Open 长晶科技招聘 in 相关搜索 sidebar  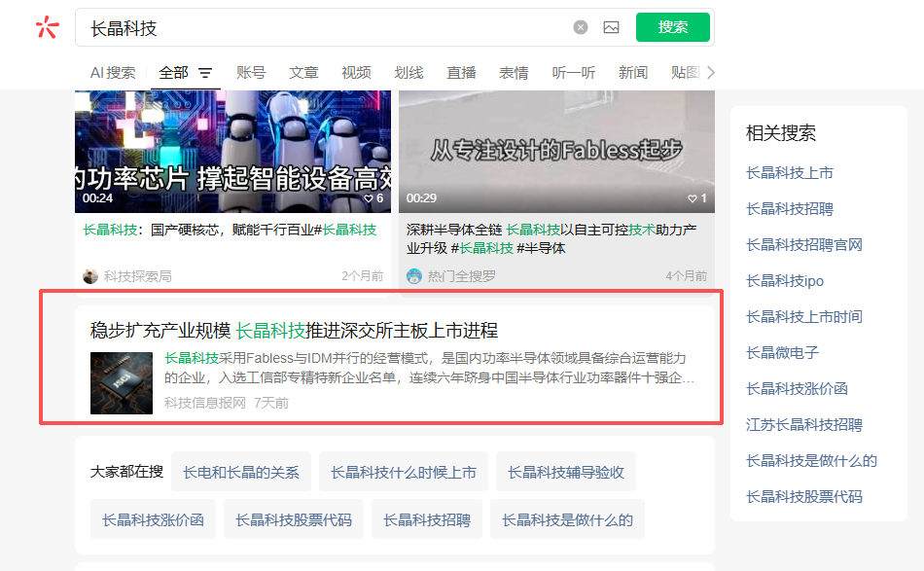789,208
